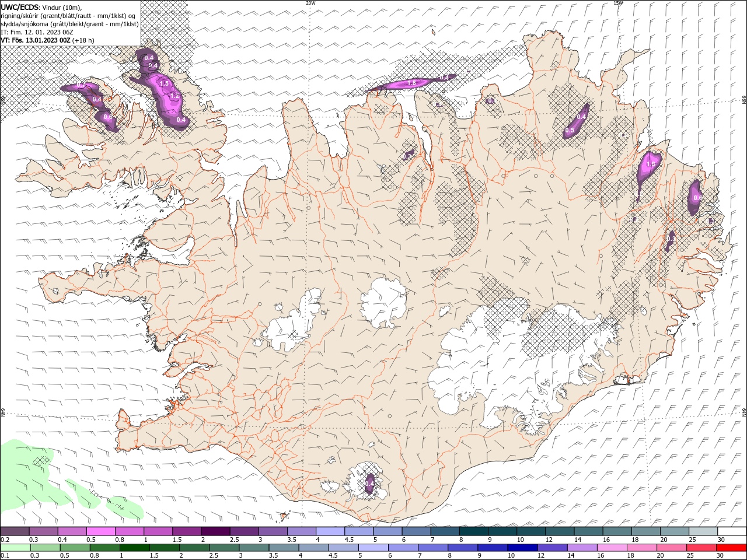This screenshot has height=560, width=747.
Task: Click the '18' label under the rain scale
Action: pos(631,556)
